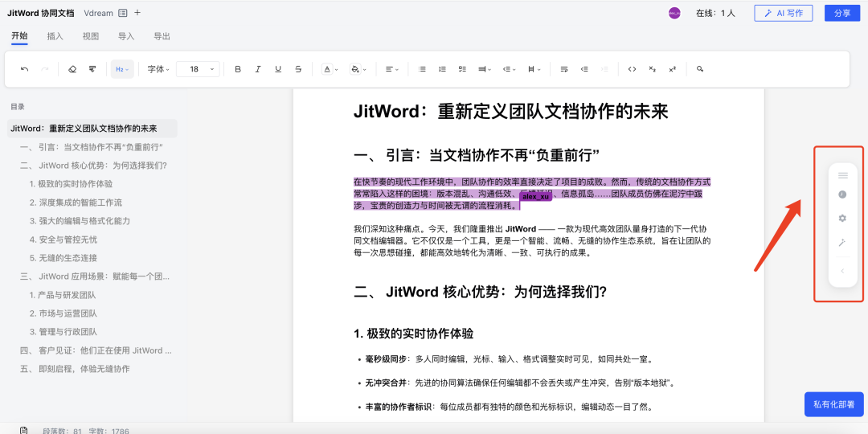868x434 pixels.
Task: Switch to the 视图 tab
Action: (91, 36)
